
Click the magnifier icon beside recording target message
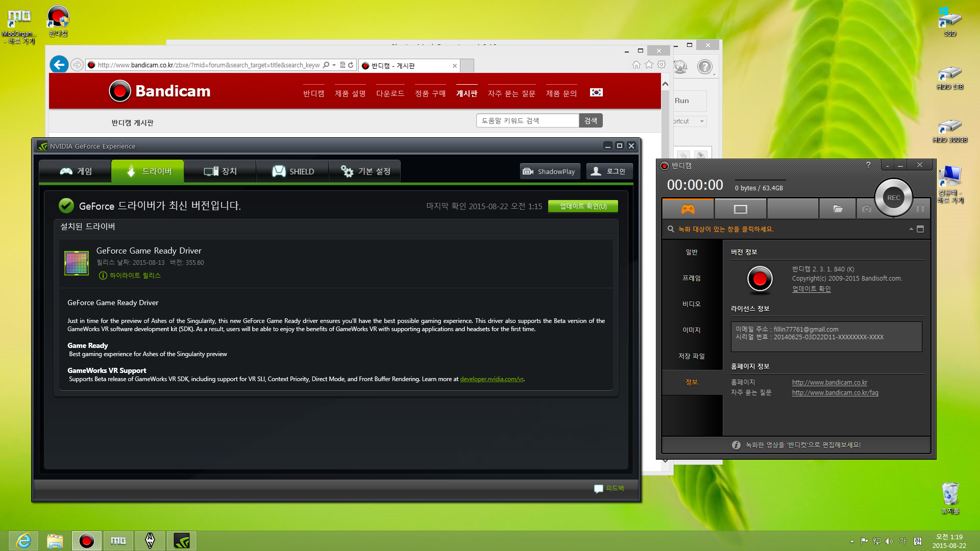pos(671,229)
